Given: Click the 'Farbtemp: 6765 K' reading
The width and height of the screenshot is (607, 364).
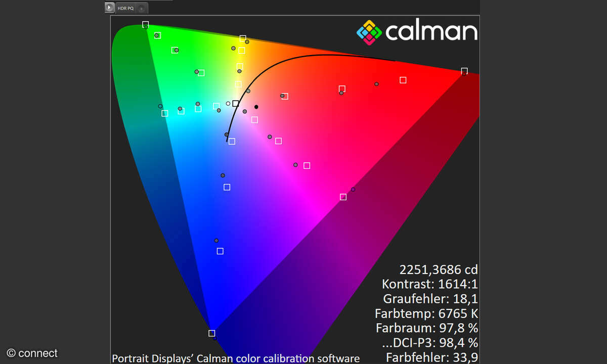Looking at the screenshot, I should pos(426,314).
